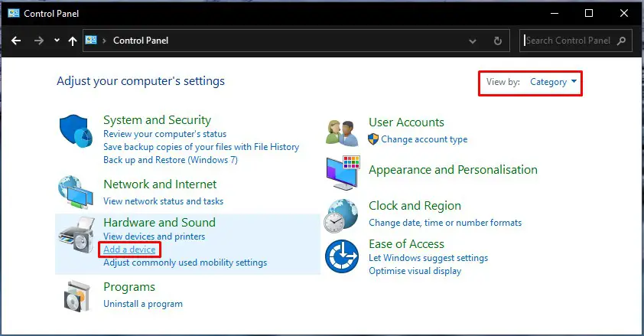
Task: Maximize the Control Panel window
Action: [589, 13]
